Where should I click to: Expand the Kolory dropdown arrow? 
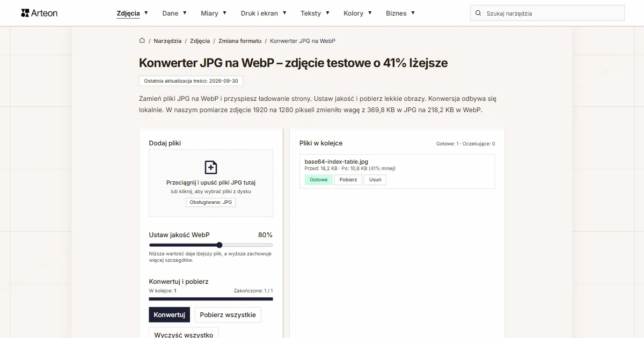click(x=370, y=13)
